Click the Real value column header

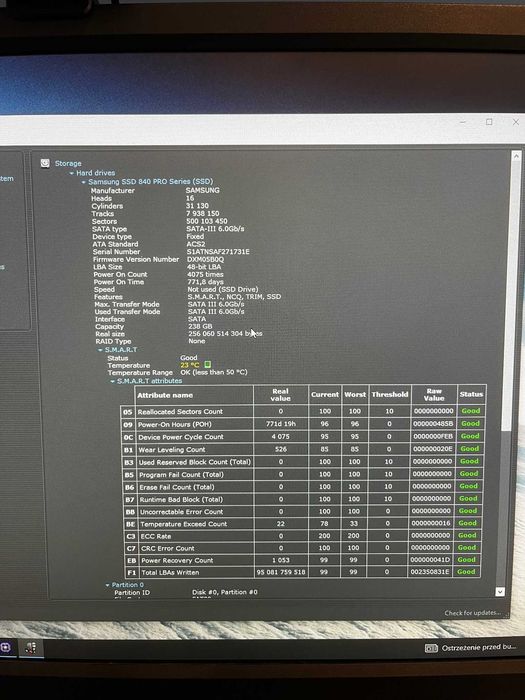tap(281, 395)
